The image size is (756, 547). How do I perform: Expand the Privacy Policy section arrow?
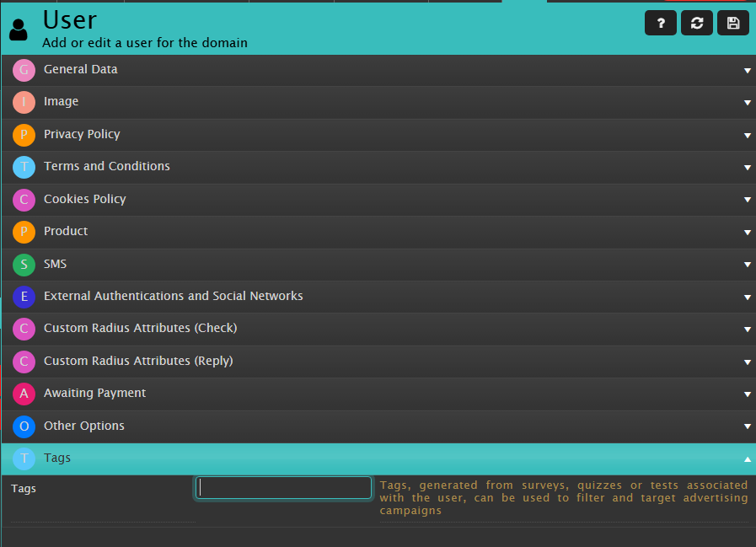click(x=747, y=136)
